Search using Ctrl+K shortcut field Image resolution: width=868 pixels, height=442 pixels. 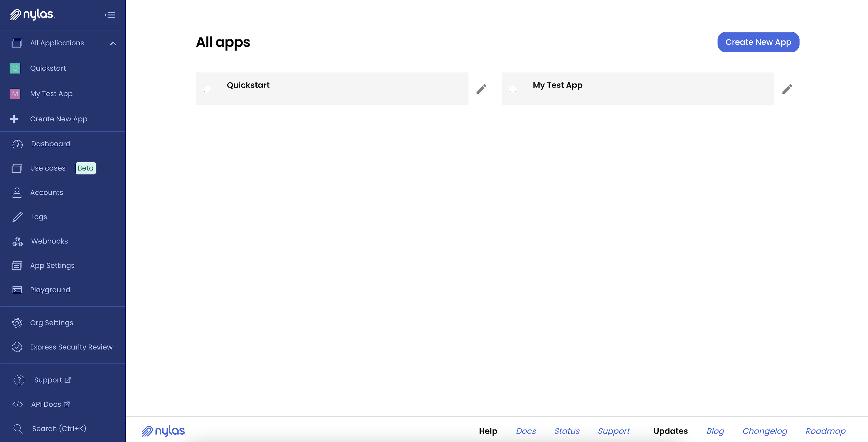(59, 429)
